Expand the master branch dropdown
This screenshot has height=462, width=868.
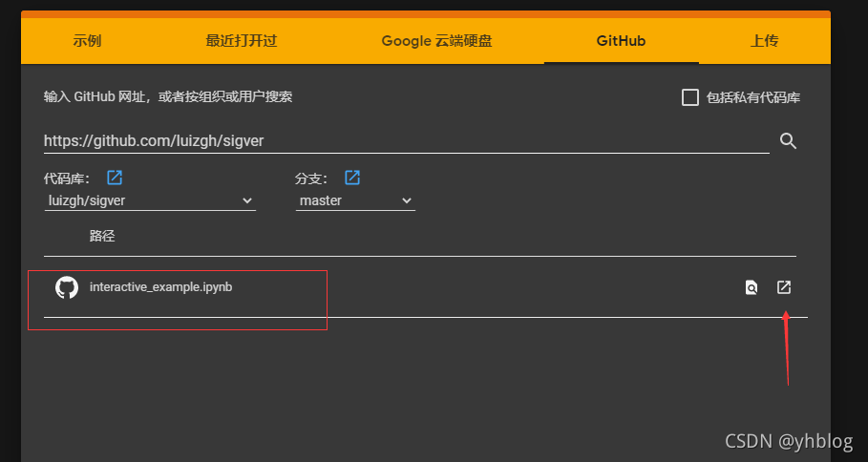point(355,200)
